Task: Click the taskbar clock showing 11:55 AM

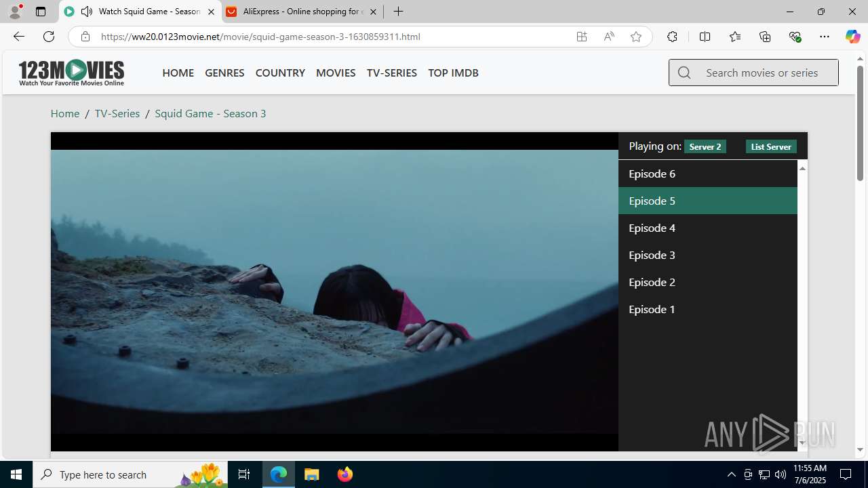Action: (x=810, y=474)
